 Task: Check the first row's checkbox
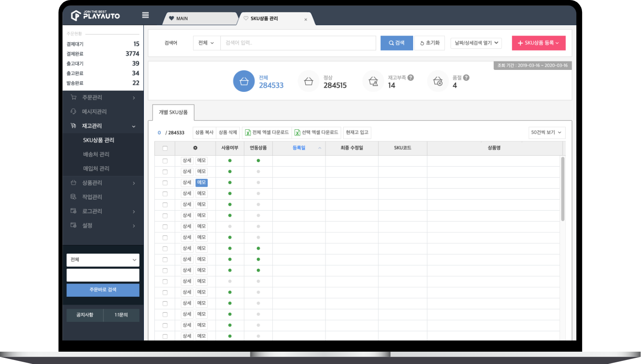(x=165, y=161)
